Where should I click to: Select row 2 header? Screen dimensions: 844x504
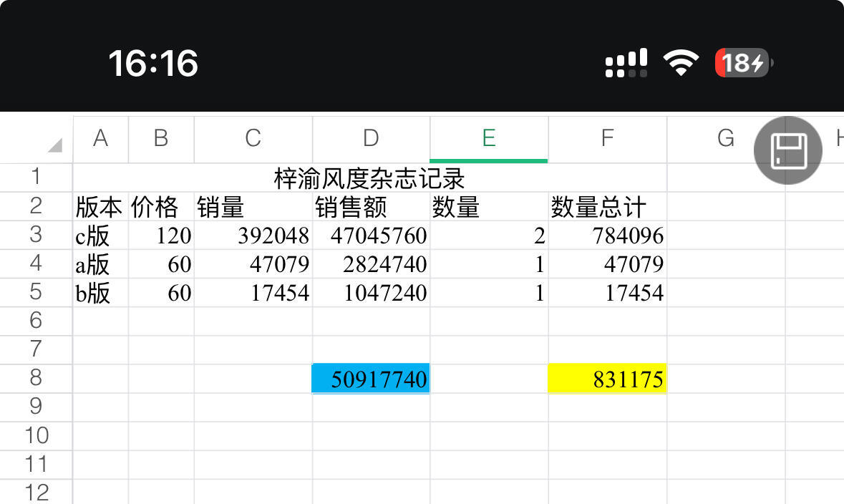point(36,206)
